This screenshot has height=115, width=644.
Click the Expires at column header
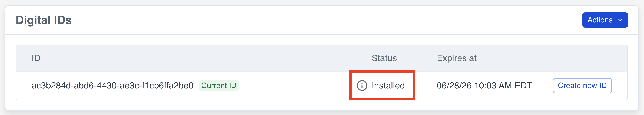click(x=456, y=58)
